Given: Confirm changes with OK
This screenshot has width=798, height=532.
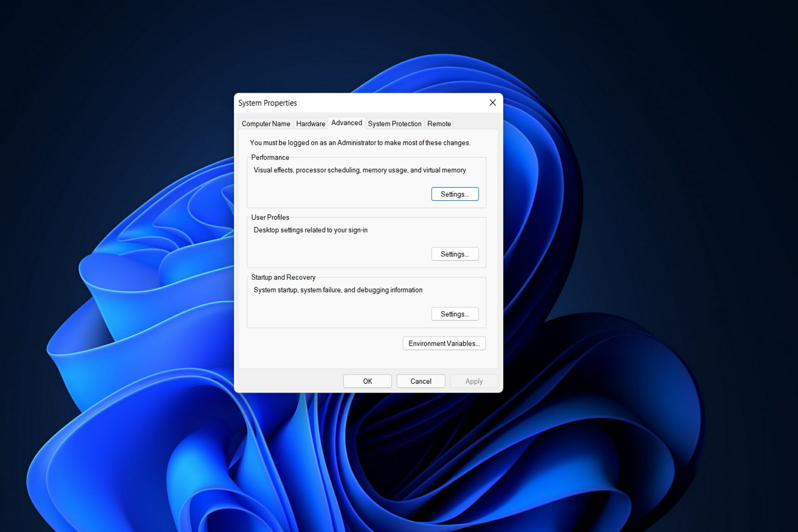Looking at the screenshot, I should [367, 381].
